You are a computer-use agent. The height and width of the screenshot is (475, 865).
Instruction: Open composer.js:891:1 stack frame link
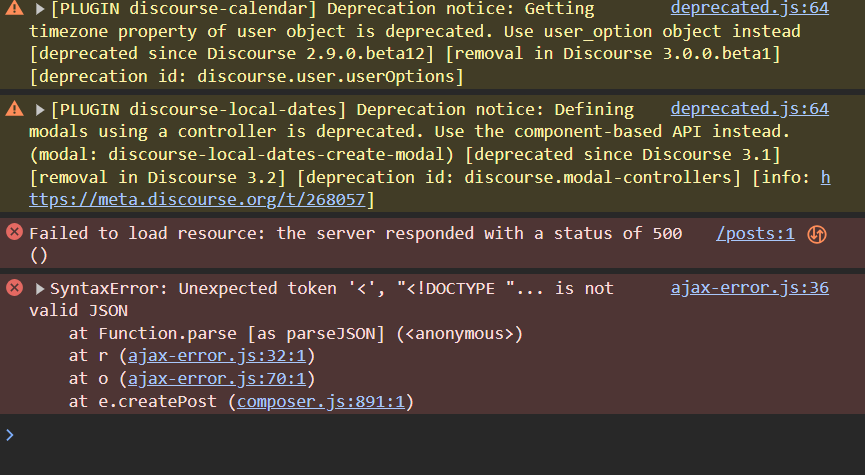tap(321, 401)
